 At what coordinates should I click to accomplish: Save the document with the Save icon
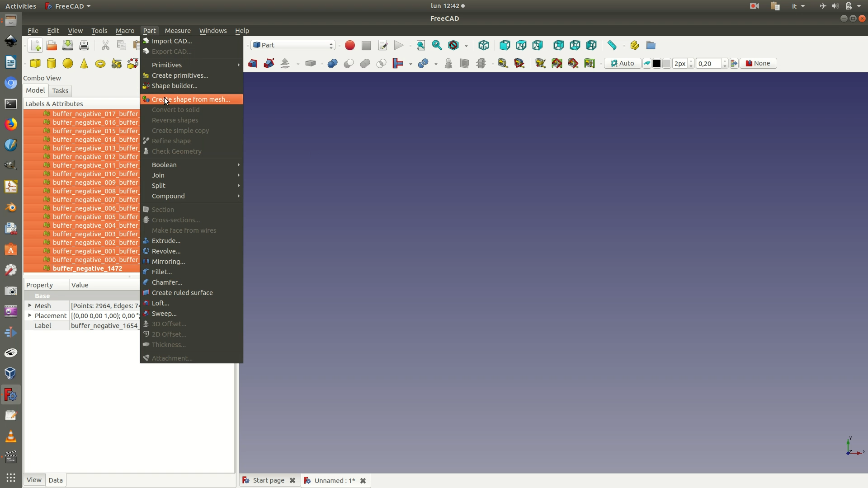point(68,45)
